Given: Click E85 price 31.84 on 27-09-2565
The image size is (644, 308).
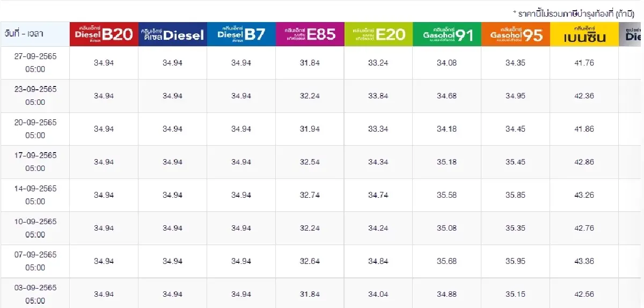Looking at the screenshot, I should point(310,63).
